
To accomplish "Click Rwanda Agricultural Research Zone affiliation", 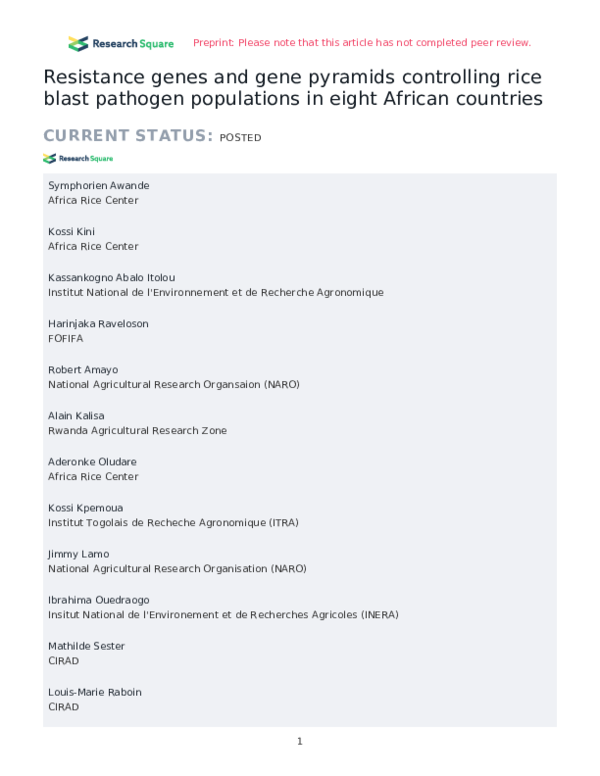I will [x=137, y=431].
